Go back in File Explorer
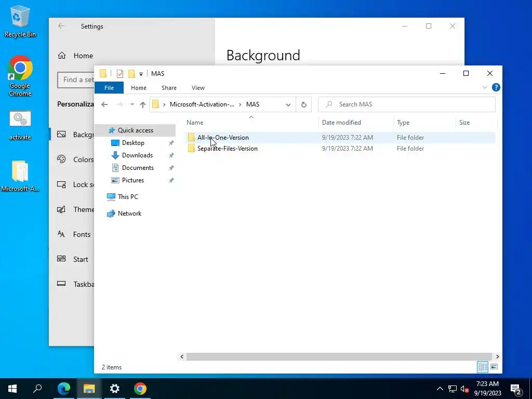Viewport: 532px width, 399px height. (x=104, y=104)
